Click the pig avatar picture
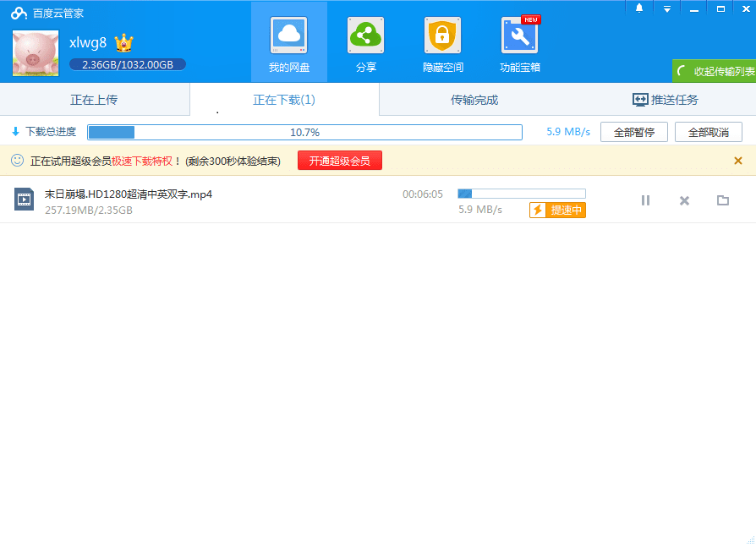Viewport: 756px width, 547px height. [x=36, y=53]
